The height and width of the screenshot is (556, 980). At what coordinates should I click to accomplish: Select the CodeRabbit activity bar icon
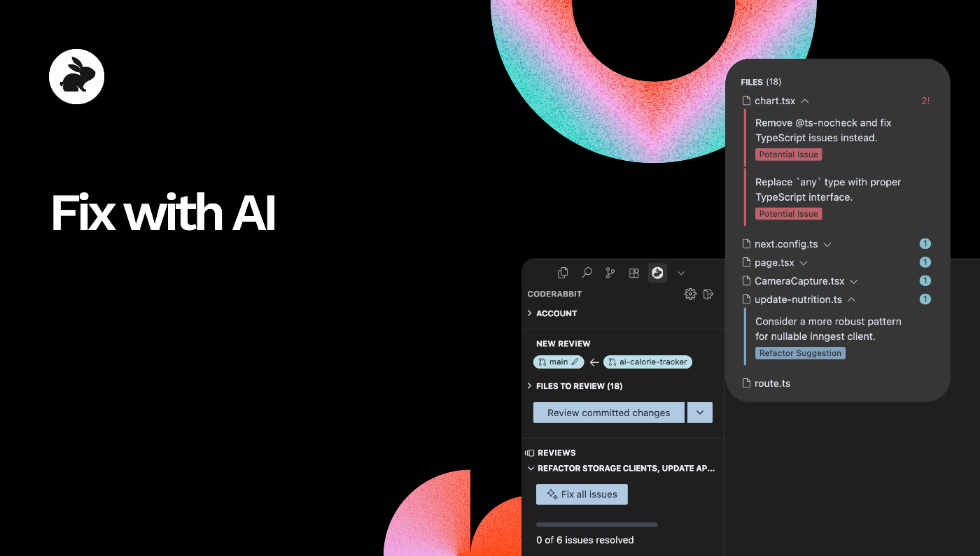(x=657, y=273)
